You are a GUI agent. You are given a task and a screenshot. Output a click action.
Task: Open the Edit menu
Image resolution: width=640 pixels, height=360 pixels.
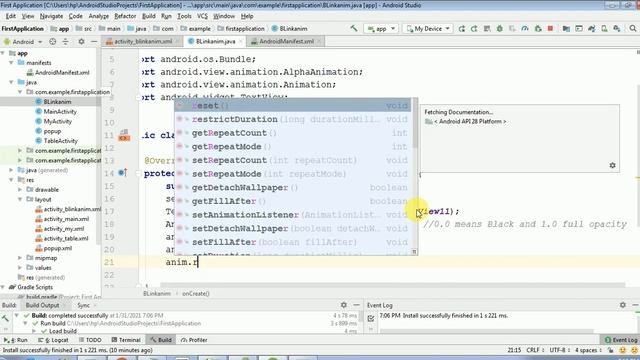pos(11,16)
